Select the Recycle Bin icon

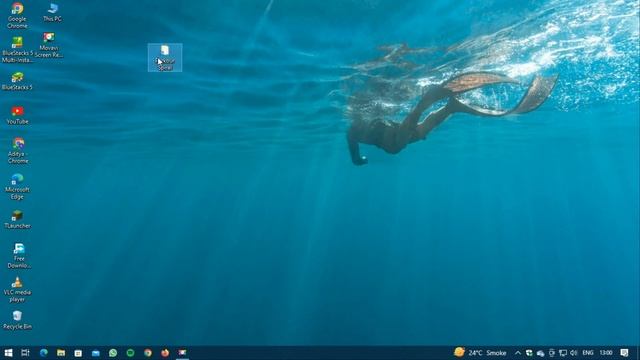[17, 320]
